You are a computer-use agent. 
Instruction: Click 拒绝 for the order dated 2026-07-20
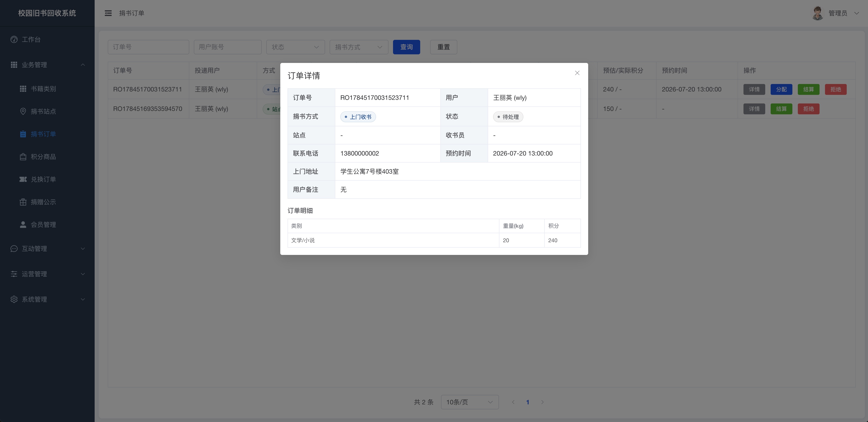(x=836, y=89)
